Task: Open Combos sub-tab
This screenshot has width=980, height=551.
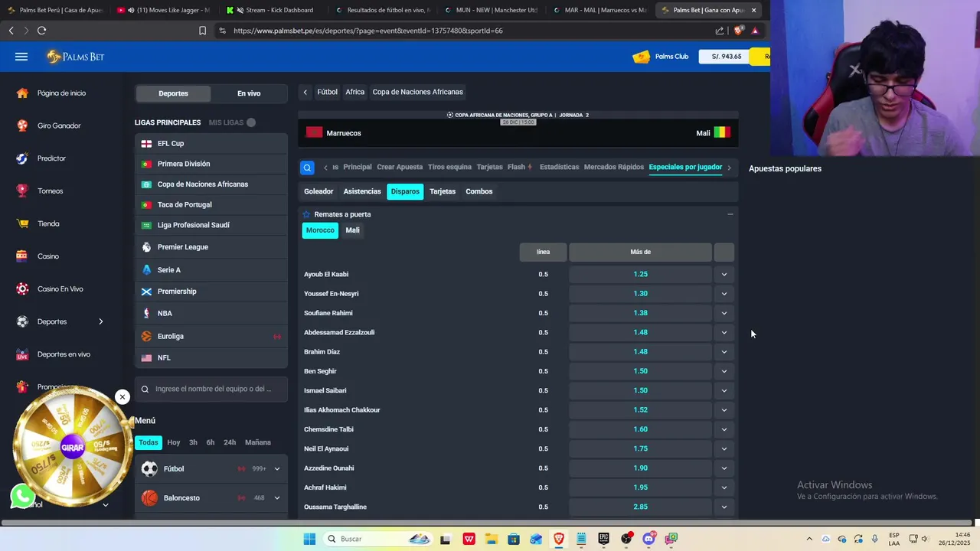Action: [x=479, y=191]
